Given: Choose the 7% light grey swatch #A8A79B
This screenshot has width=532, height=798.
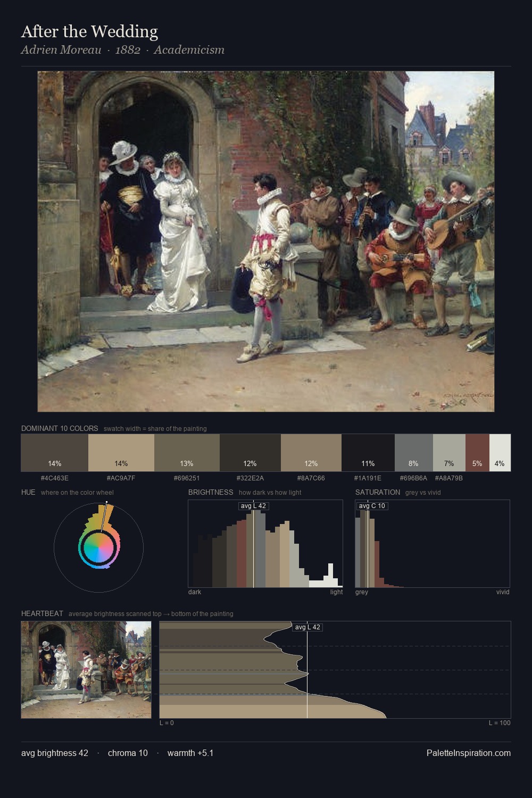Looking at the screenshot, I should 449,453.
